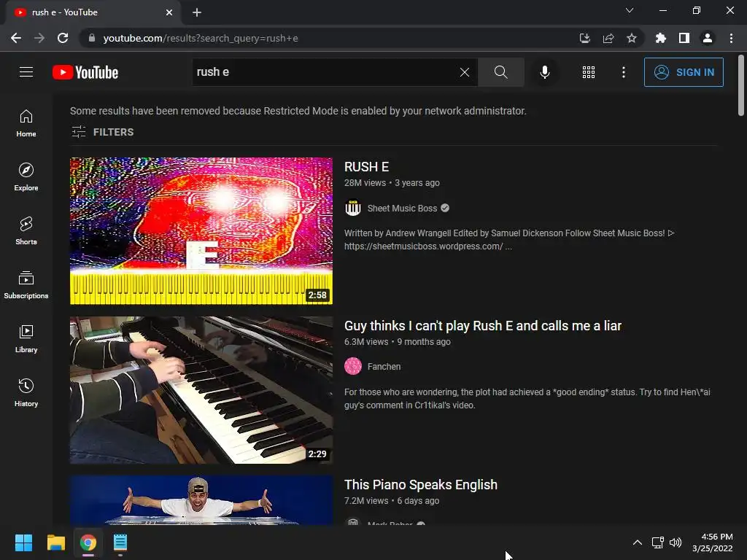This screenshot has width=747, height=560.
Task: Open the Notepad taskbar icon
Action: point(120,542)
